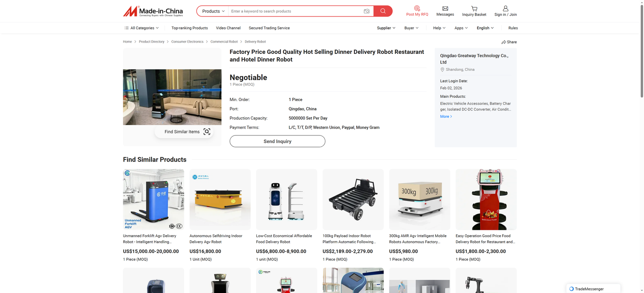Open the TradeMessenger chat widget

pyautogui.click(x=593, y=289)
